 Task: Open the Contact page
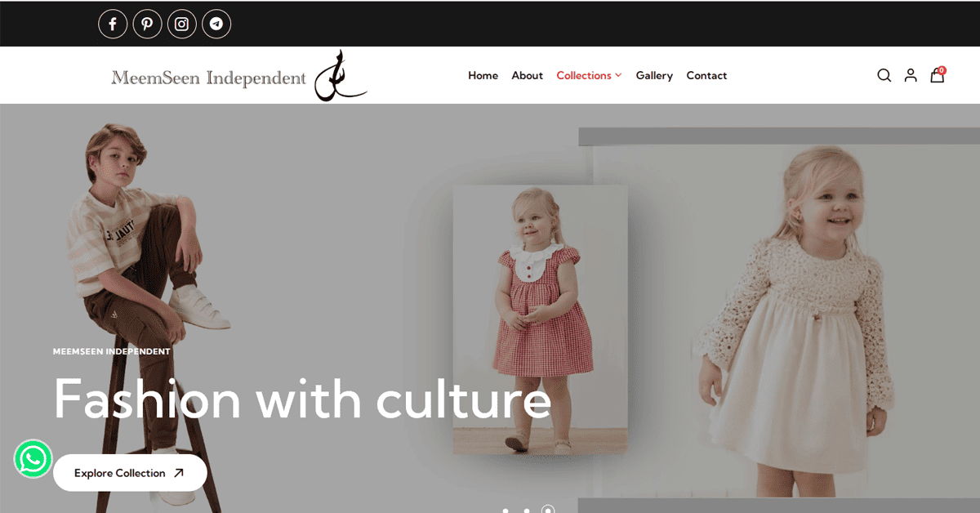pyautogui.click(x=706, y=75)
